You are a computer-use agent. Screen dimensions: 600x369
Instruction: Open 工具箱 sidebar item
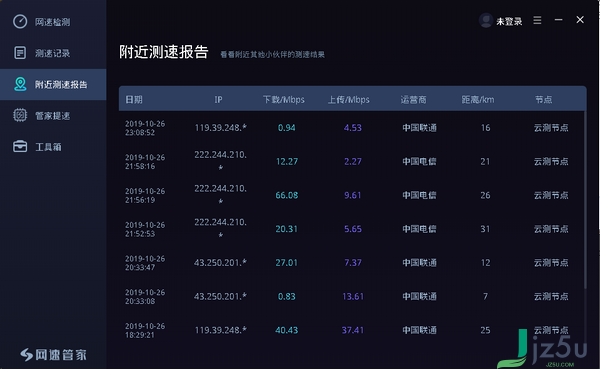point(53,147)
